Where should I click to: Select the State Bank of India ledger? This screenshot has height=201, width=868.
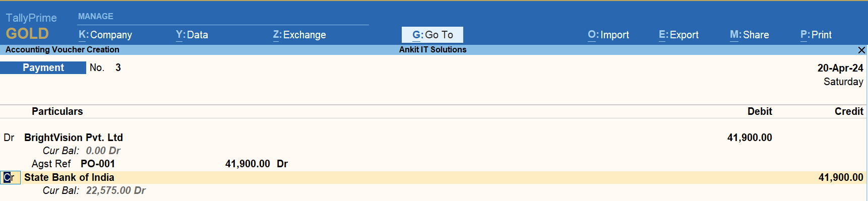(69, 177)
